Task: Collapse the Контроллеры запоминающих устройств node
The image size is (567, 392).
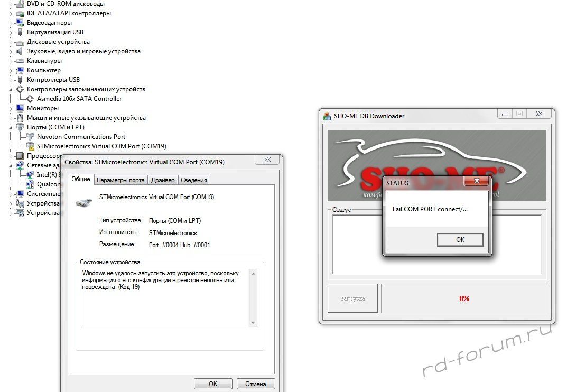Action: [x=11, y=90]
